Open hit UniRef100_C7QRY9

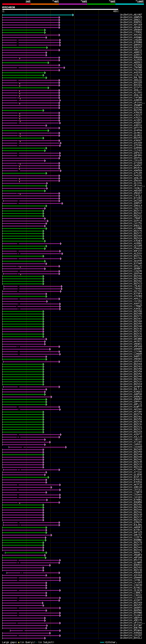click(x=131, y=492)
